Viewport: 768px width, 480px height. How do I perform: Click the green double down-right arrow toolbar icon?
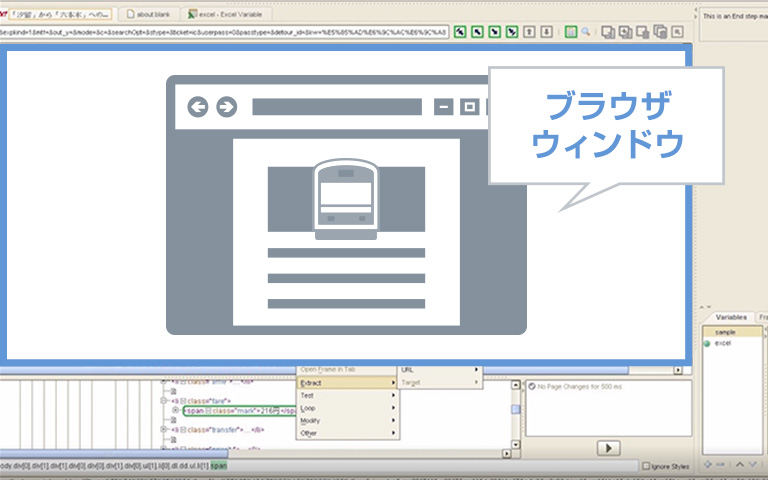pyautogui.click(x=512, y=32)
